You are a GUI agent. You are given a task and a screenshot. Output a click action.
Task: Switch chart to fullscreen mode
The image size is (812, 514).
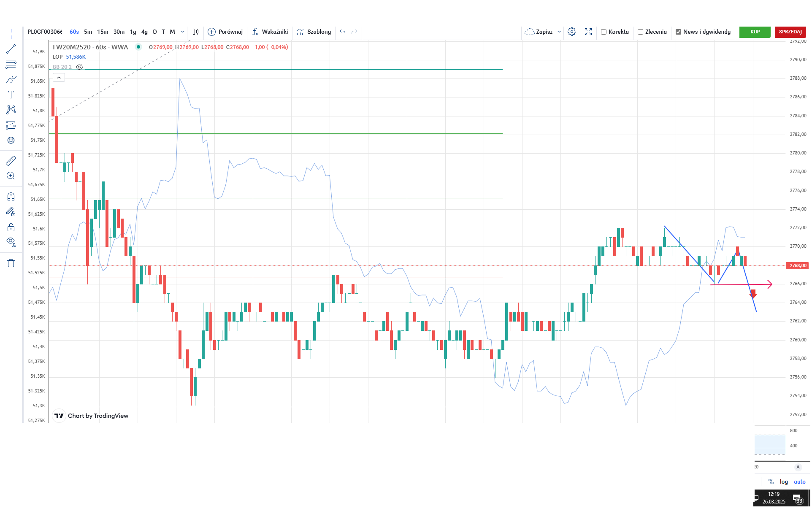[588, 32]
